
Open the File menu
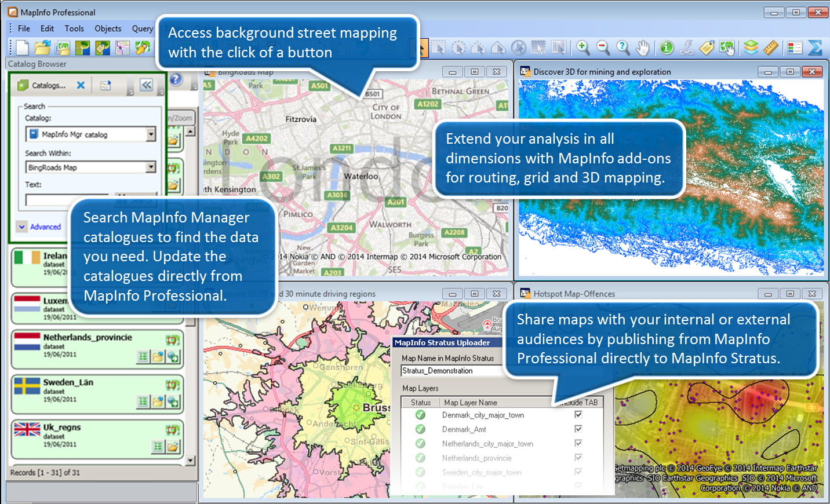(x=24, y=28)
